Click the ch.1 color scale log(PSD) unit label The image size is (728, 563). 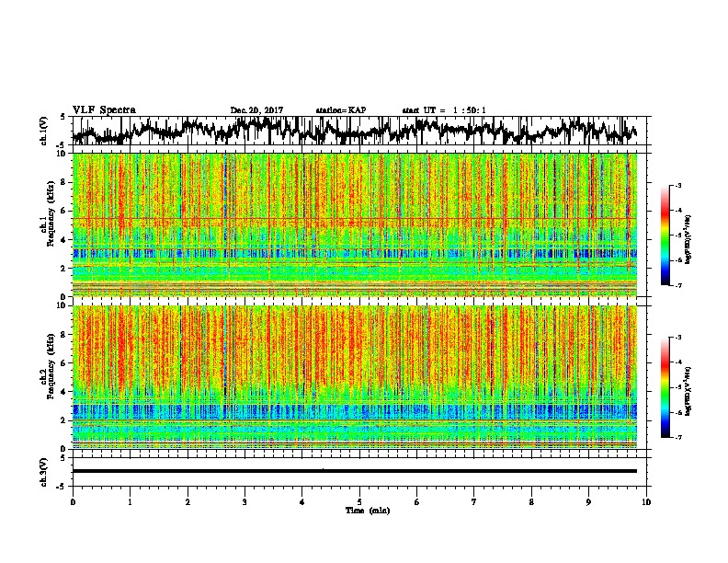coord(688,239)
